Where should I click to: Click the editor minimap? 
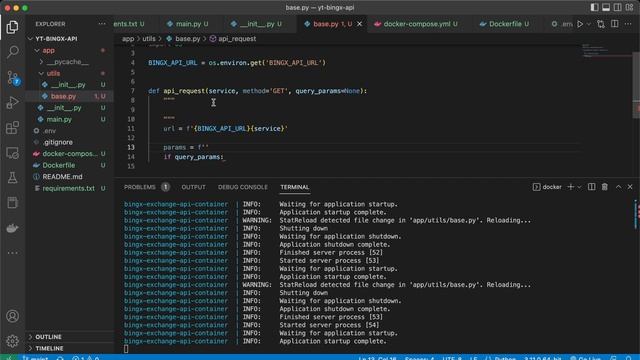tap(607, 51)
